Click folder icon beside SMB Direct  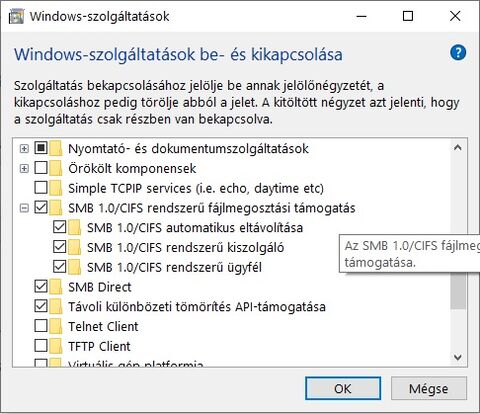(56, 287)
